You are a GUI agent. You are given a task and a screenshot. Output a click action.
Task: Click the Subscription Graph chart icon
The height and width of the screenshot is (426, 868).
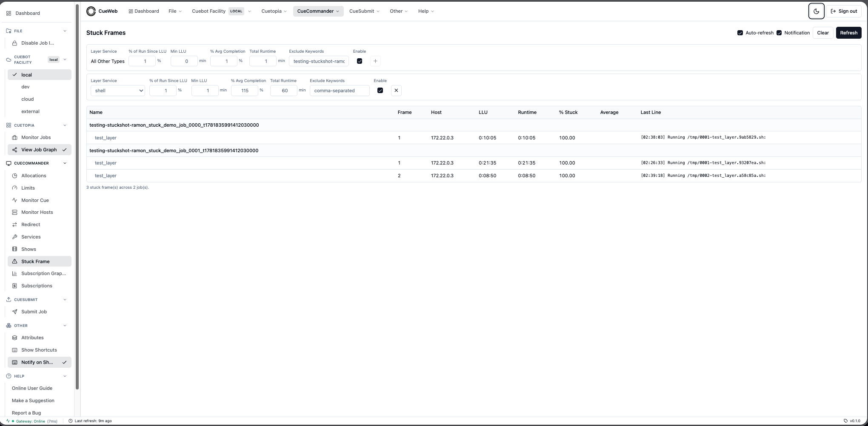(15, 273)
